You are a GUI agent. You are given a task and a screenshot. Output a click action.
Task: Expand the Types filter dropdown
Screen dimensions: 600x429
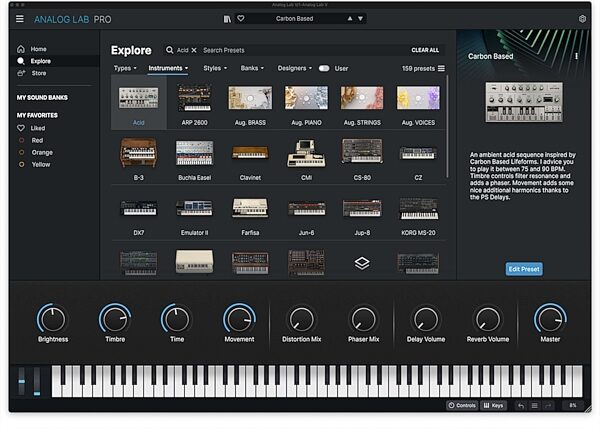[125, 68]
